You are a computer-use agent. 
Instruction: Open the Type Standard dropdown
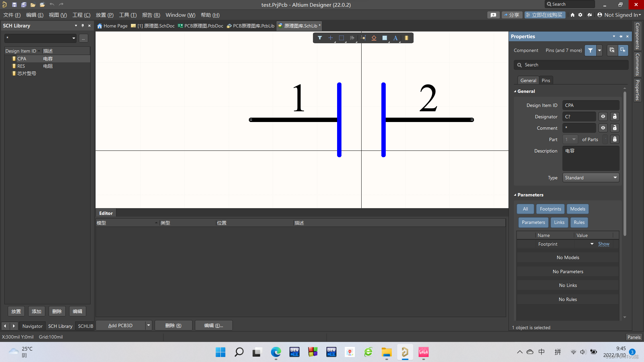point(590,178)
